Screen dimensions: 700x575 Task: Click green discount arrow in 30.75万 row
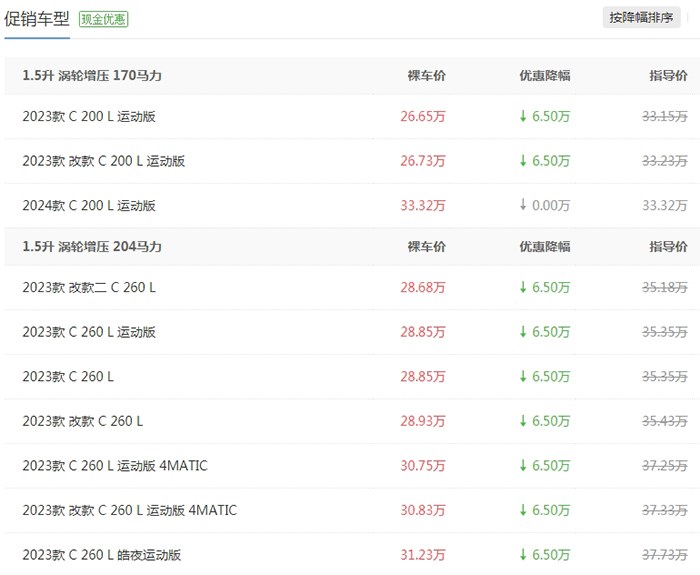(x=522, y=466)
